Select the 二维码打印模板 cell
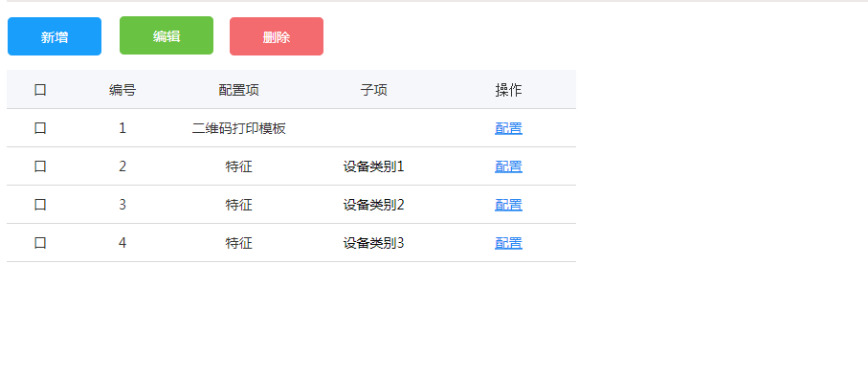The height and width of the screenshot is (375, 868). pyautogui.click(x=238, y=128)
